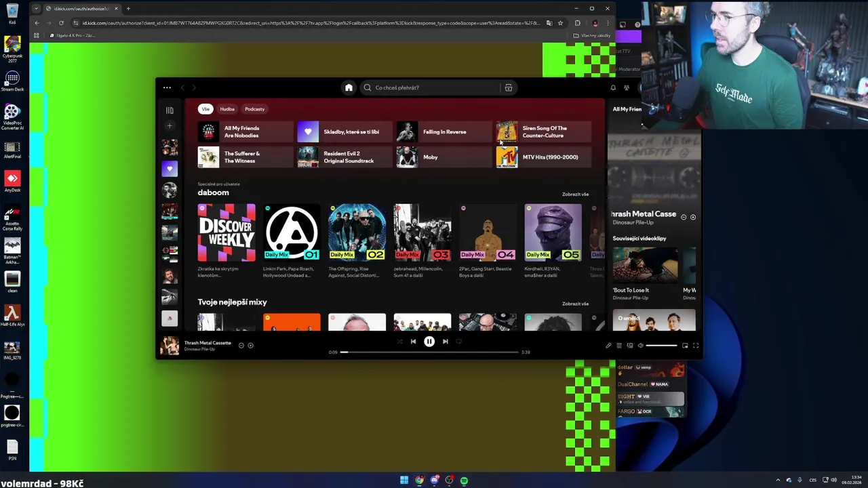Open Falling In Reverse tile

coord(444,131)
